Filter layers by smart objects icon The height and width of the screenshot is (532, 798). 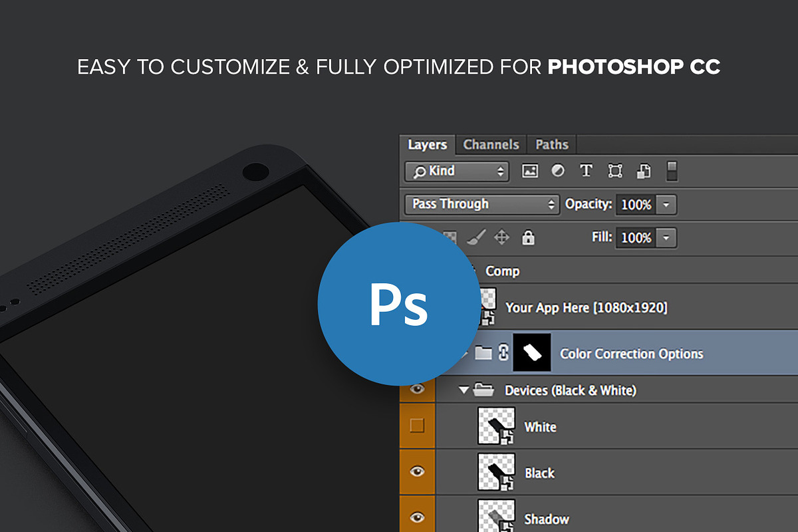pos(644,171)
